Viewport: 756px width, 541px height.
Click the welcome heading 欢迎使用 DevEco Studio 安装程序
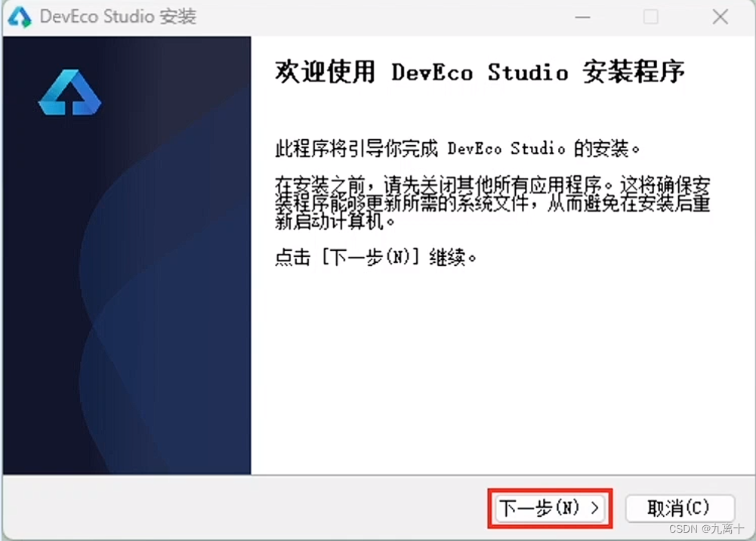481,72
